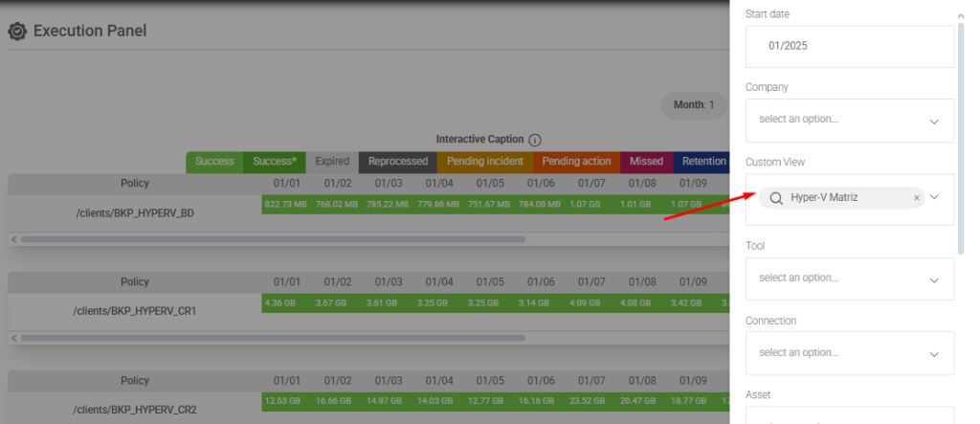Toggle the Pending incident legend filter
The image size is (980, 424).
coord(485,162)
